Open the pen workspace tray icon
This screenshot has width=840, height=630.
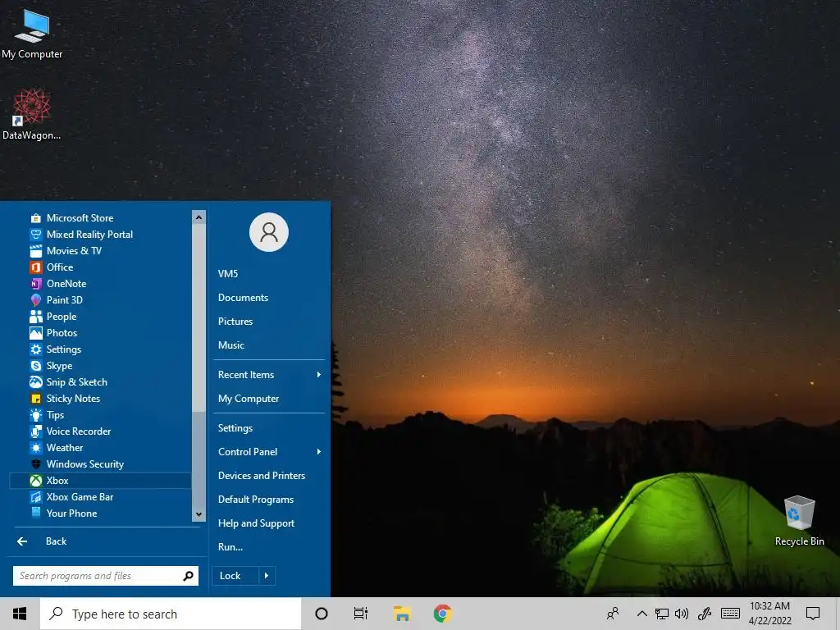(x=705, y=614)
